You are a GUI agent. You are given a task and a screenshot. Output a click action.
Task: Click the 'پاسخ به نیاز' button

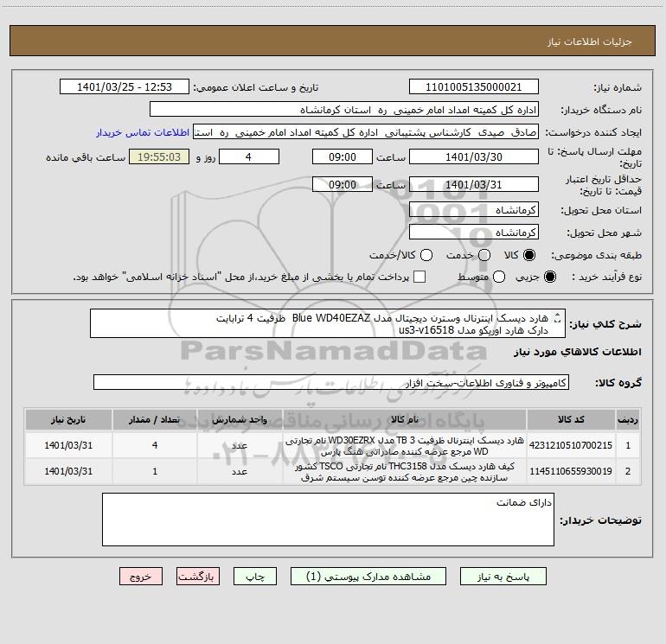503,576
